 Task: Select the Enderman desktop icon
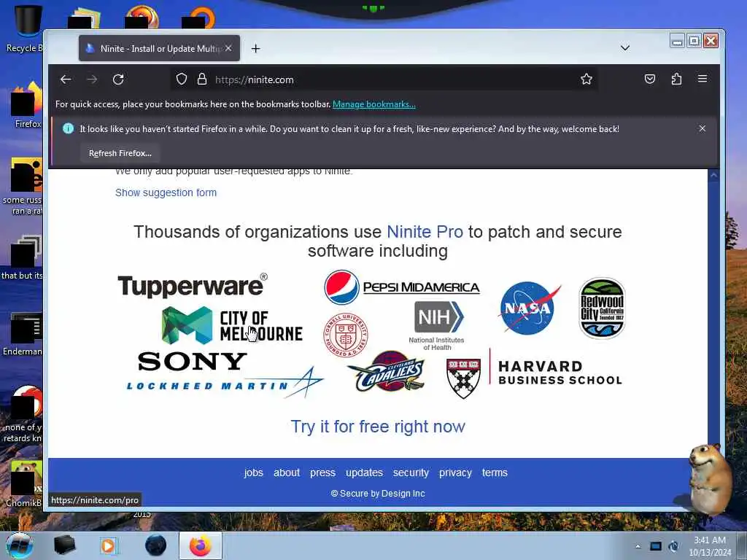[x=23, y=334]
